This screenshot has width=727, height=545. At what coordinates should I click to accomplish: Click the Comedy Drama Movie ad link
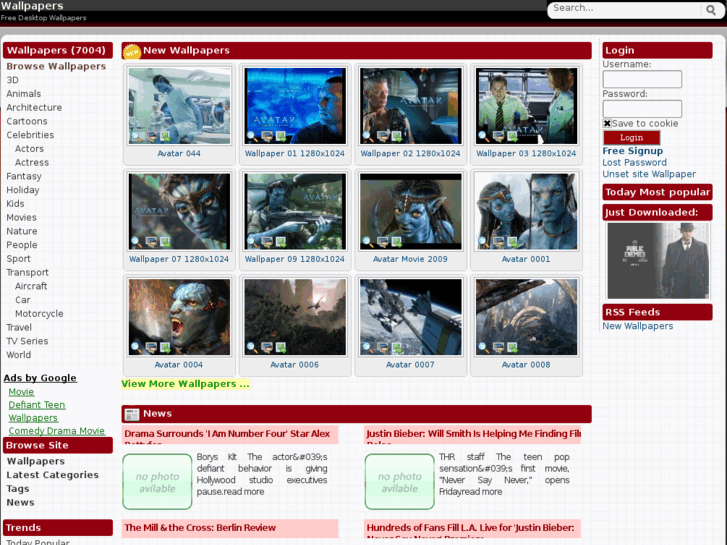coord(57,430)
